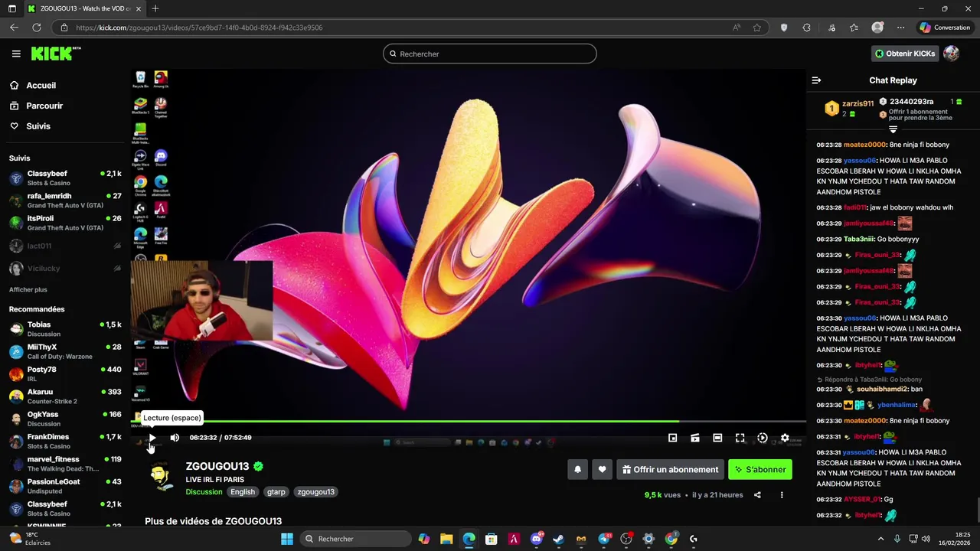Open OgkYass recommended channel
The height and width of the screenshot is (551, 980).
65,419
